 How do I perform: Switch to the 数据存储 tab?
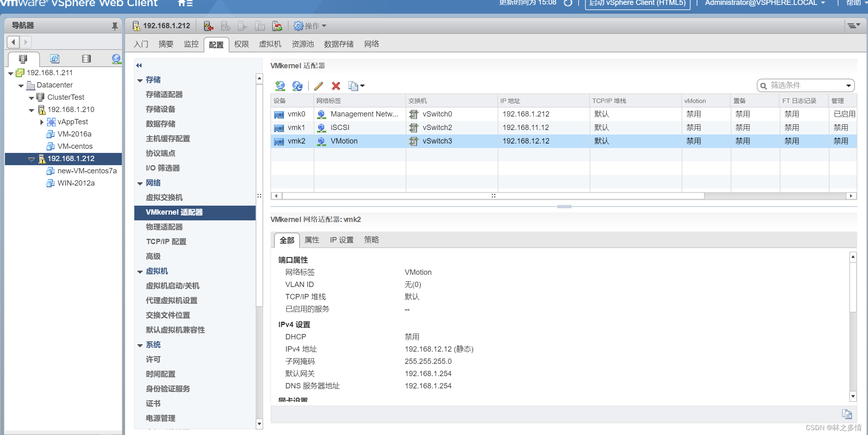tap(339, 44)
